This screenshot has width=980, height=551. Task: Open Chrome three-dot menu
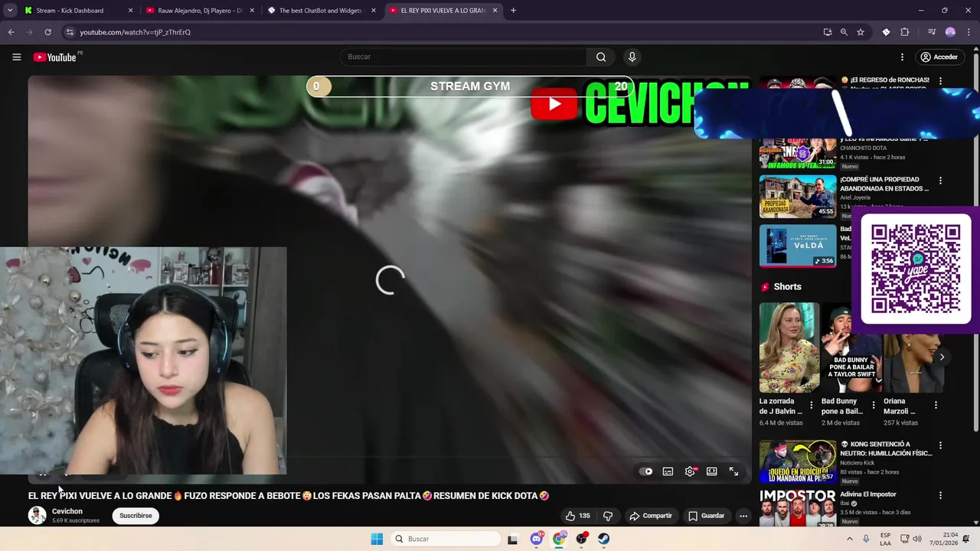click(969, 32)
